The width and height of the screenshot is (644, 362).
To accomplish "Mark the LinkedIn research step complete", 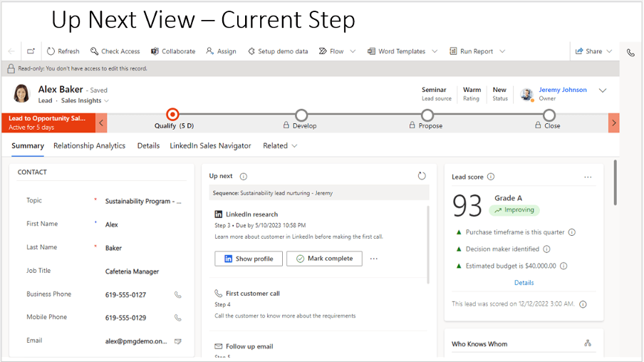I will click(x=324, y=259).
